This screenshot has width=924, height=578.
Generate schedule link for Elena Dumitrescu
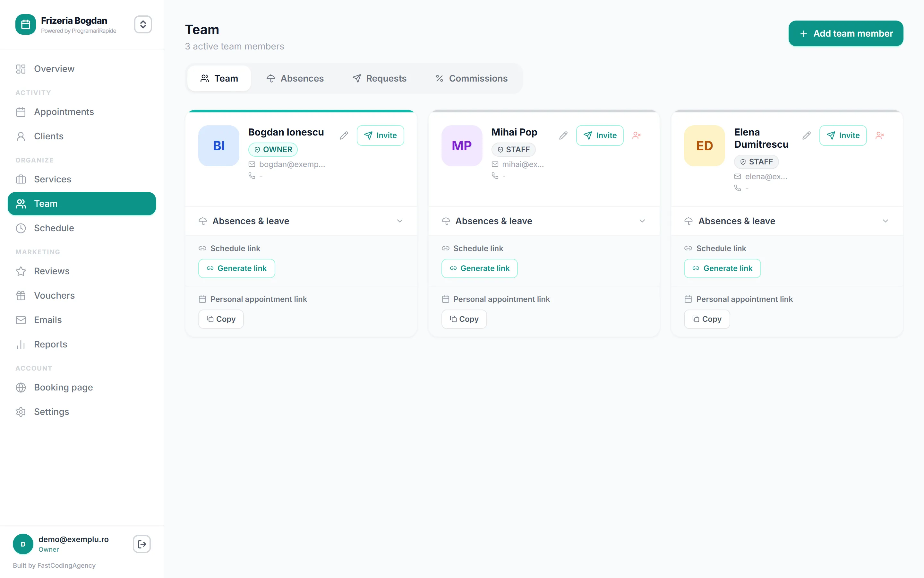[x=723, y=268]
